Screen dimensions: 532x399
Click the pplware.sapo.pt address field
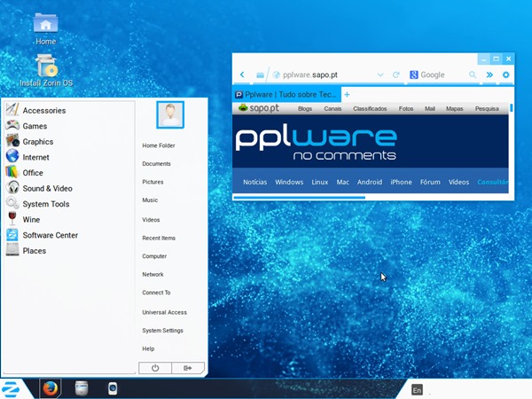click(325, 74)
